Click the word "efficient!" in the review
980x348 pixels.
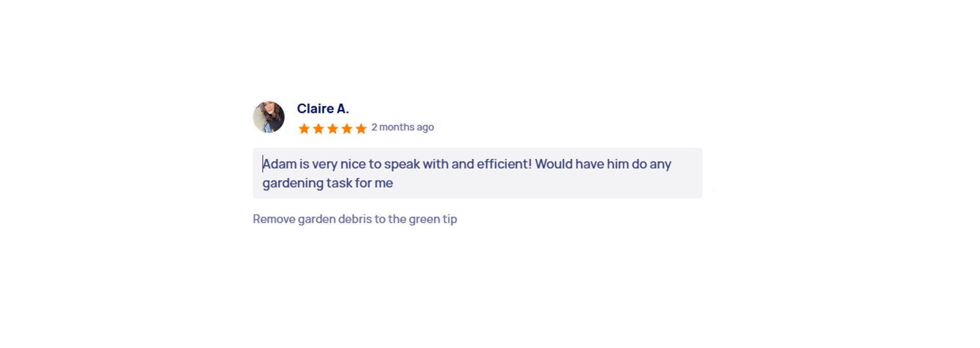(504, 164)
